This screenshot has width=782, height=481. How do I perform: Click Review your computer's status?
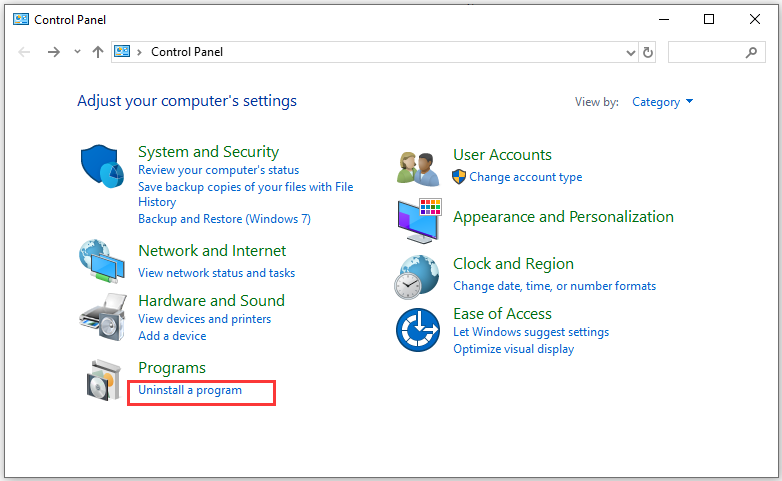pos(218,170)
